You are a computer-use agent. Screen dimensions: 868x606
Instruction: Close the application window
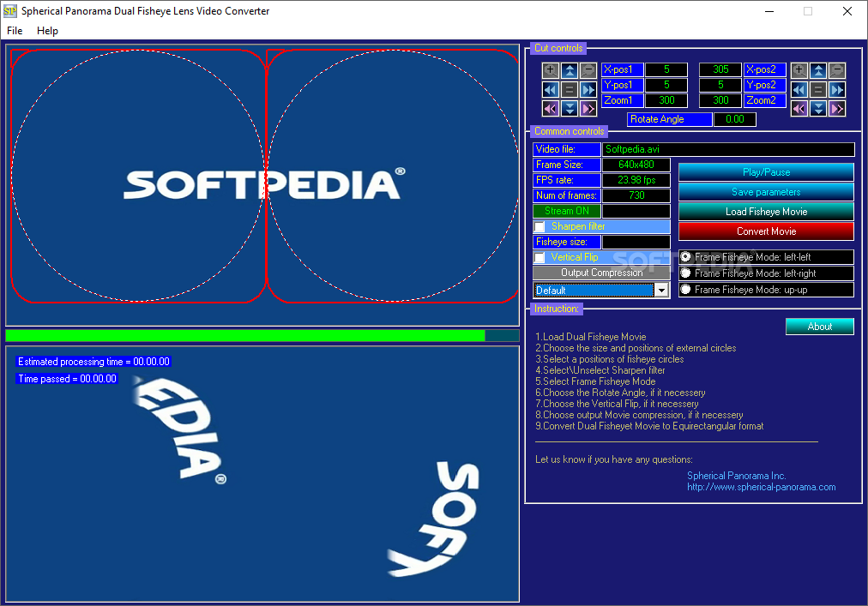(x=847, y=11)
